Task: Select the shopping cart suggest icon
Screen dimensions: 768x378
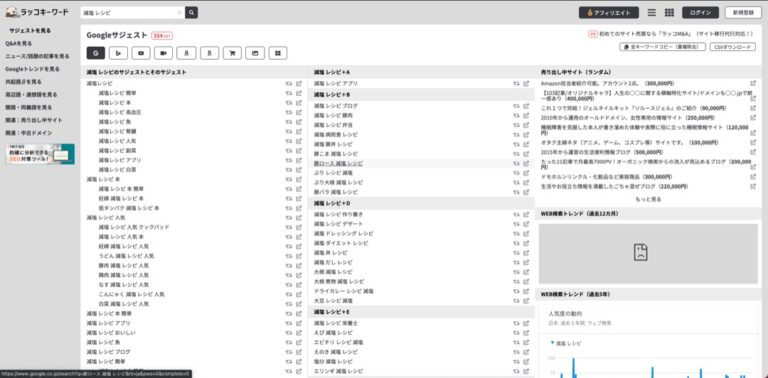Action: (232, 53)
